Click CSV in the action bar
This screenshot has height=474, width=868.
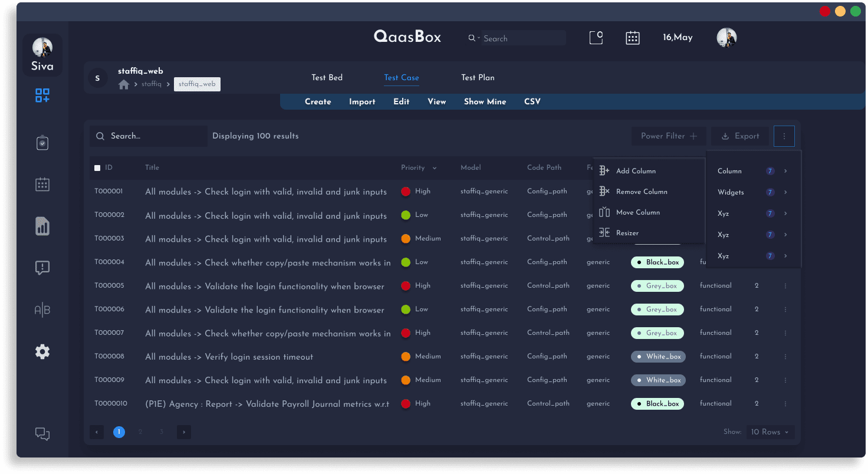click(532, 102)
